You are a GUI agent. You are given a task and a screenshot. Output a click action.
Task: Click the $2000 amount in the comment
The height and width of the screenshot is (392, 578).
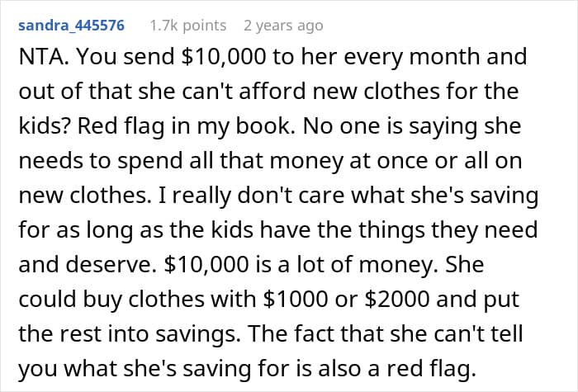397,299
